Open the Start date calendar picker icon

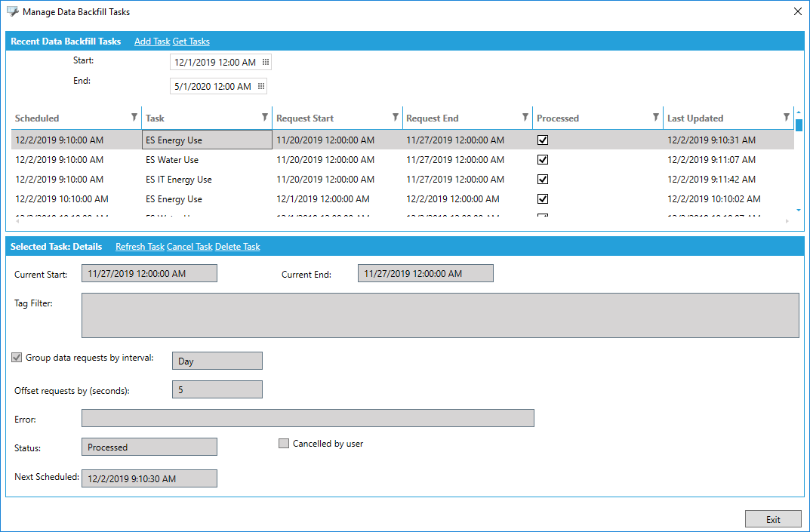tap(265, 63)
